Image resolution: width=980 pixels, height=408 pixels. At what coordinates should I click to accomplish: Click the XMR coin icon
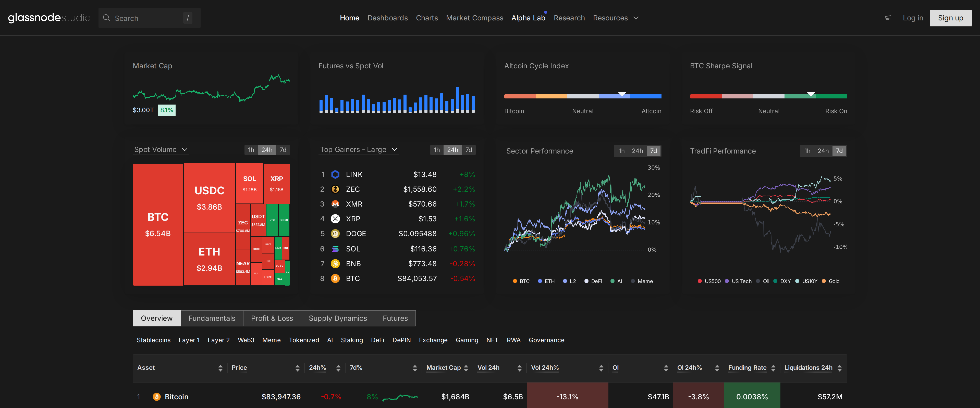coord(335,204)
